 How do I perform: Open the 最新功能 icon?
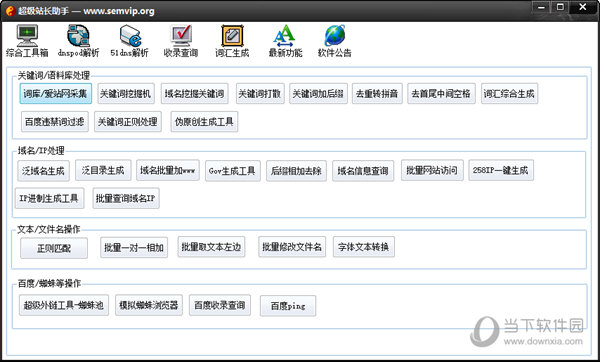[x=285, y=41]
